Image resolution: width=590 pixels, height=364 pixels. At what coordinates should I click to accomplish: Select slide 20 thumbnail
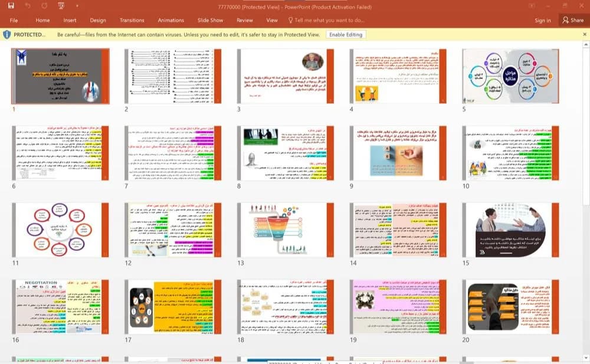[510, 307]
